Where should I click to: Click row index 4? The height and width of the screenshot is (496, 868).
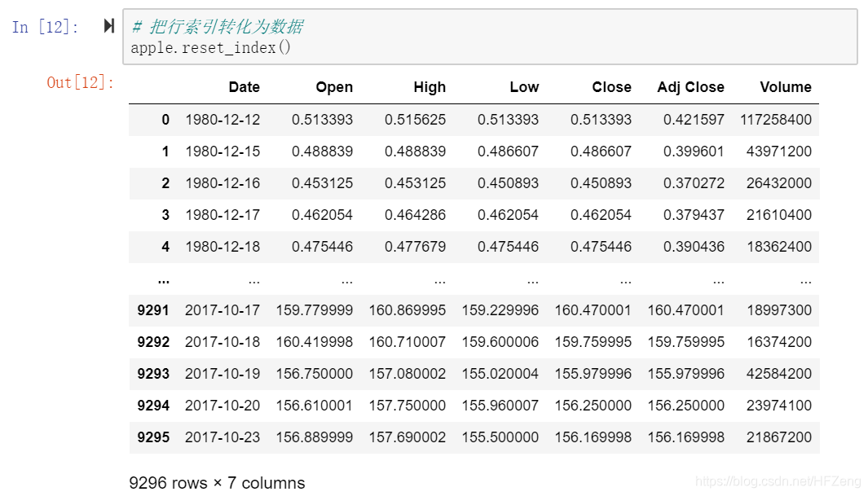click(x=165, y=247)
